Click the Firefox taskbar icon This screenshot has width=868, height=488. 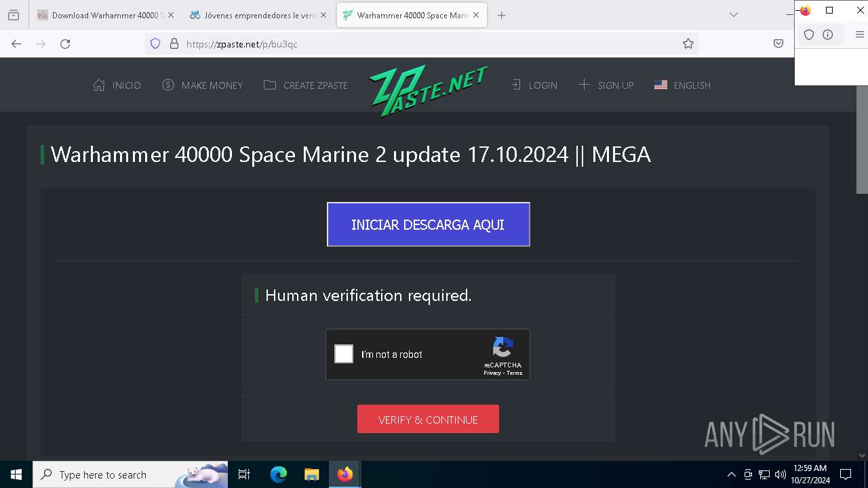pos(345,474)
